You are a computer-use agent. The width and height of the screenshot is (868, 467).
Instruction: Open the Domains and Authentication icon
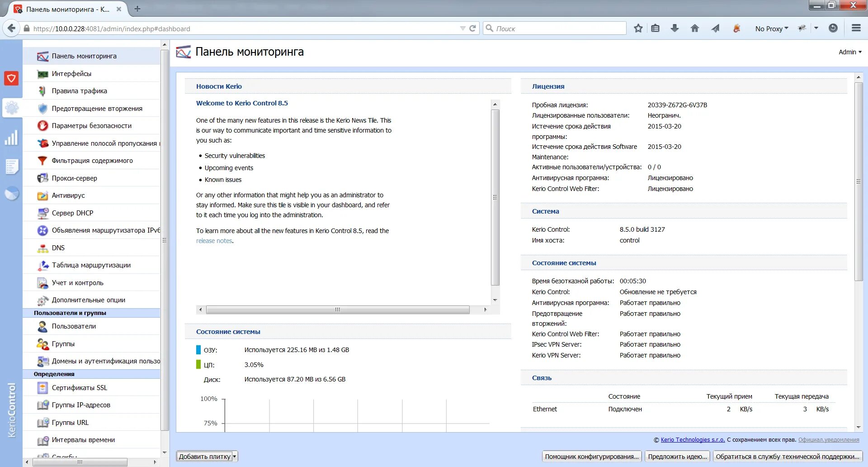coord(42,361)
